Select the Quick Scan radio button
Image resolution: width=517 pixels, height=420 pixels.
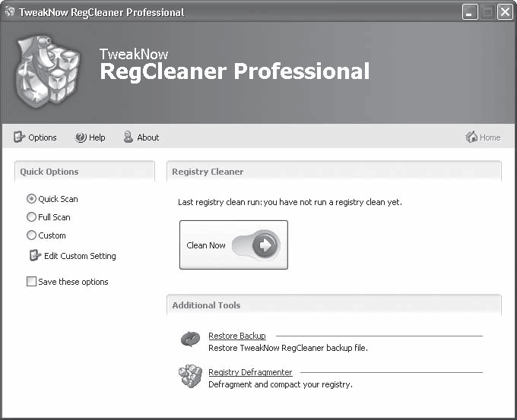click(x=31, y=199)
